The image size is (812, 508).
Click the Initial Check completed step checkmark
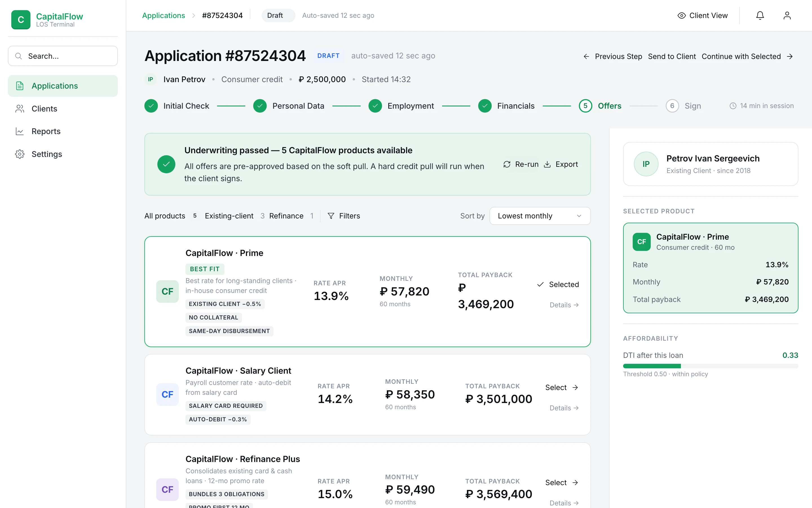click(x=151, y=106)
